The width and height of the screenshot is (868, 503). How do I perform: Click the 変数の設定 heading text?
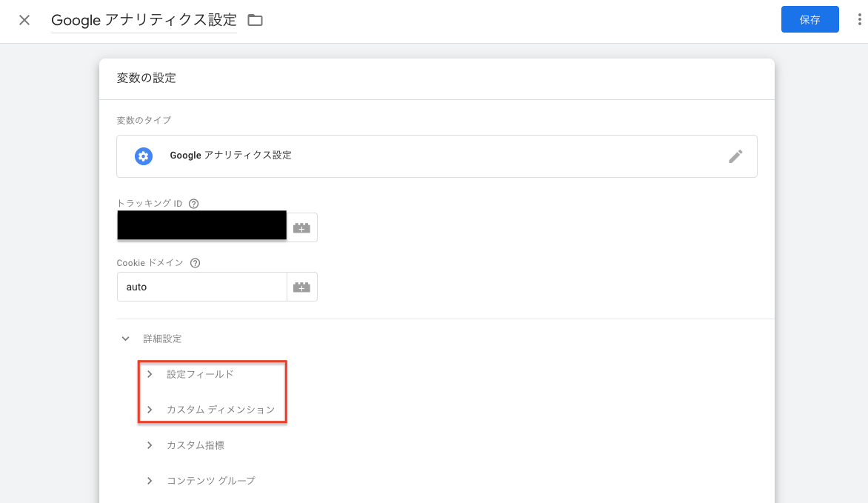coord(146,78)
